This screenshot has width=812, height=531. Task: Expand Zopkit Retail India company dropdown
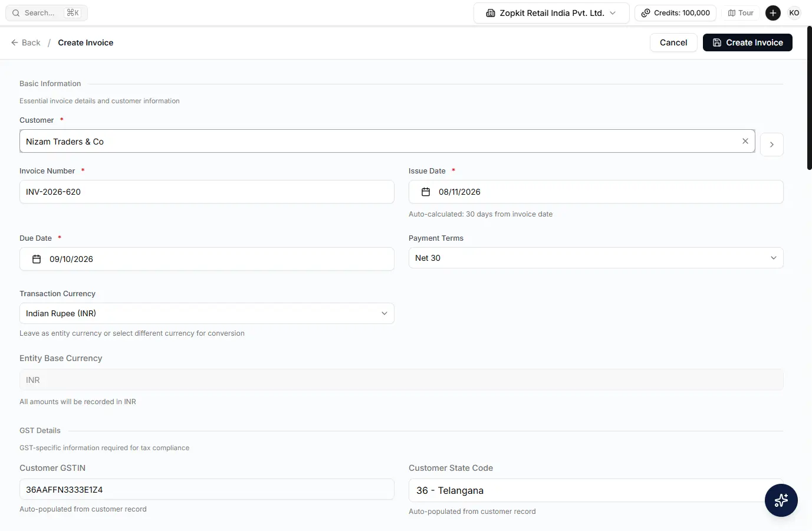[551, 13]
